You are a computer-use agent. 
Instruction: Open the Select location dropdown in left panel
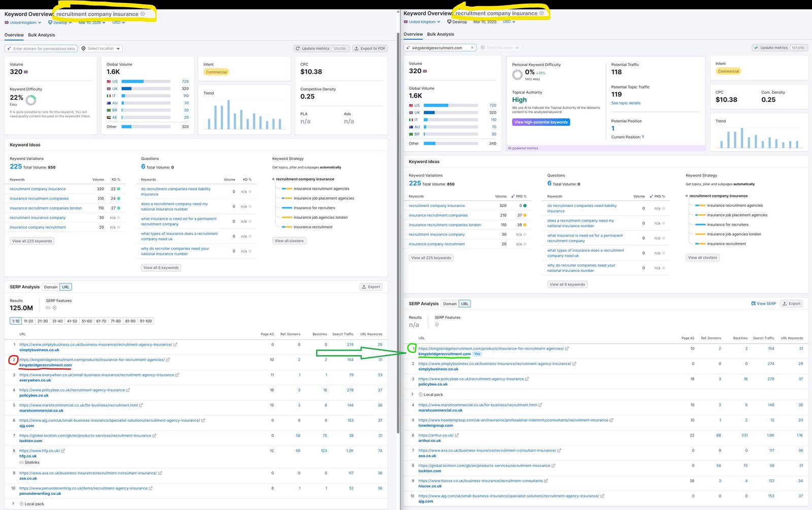101,49
